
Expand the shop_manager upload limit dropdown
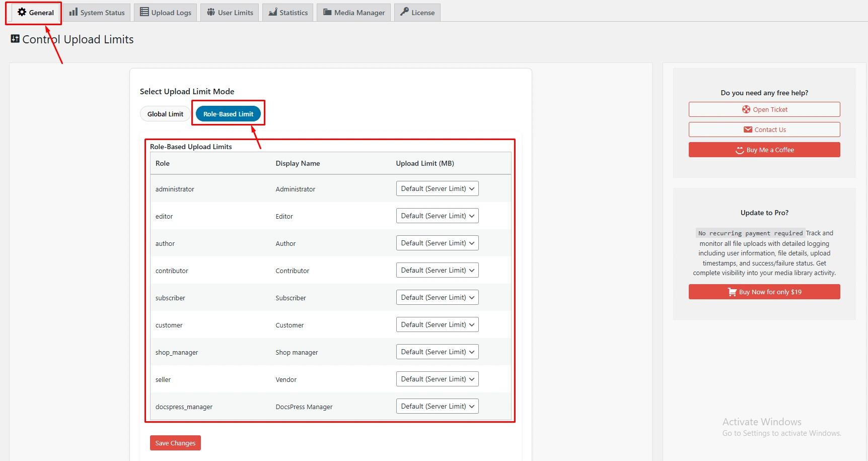click(437, 352)
